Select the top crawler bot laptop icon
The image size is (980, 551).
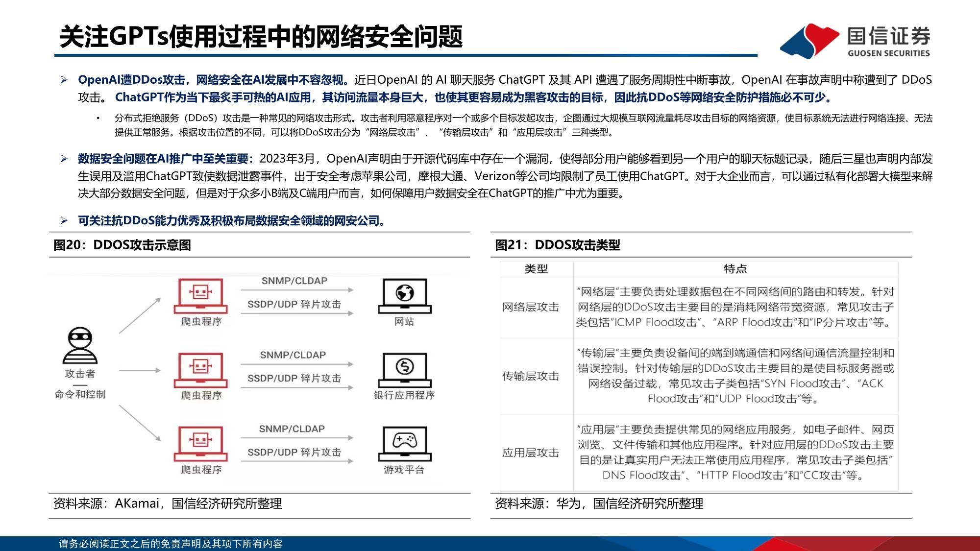coord(201,296)
